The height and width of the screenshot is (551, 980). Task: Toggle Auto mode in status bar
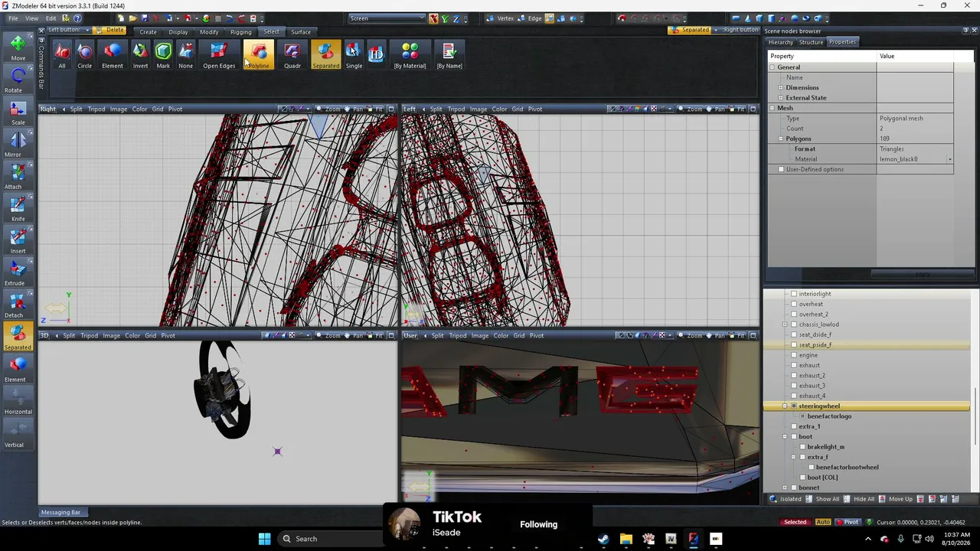[x=823, y=522]
